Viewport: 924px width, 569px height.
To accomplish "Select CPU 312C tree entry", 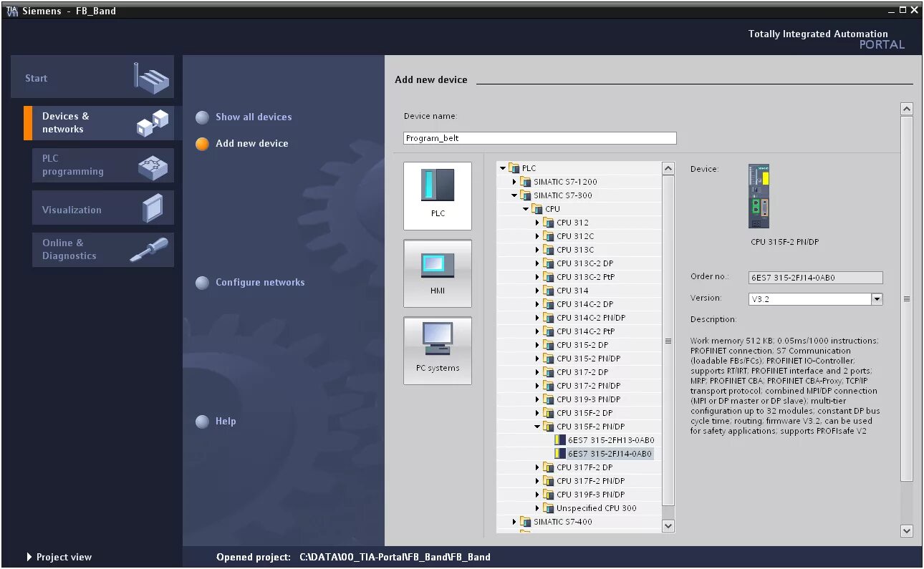I will pos(575,236).
